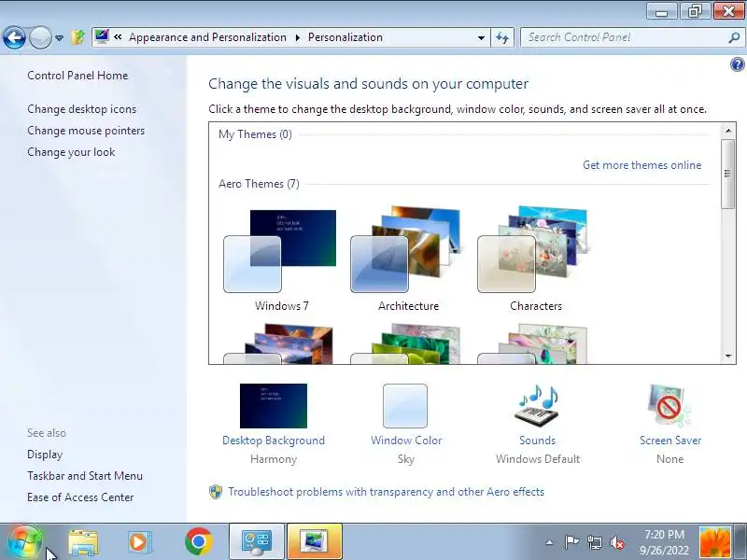Open Action Center flag icon
The width and height of the screenshot is (747, 560).
pos(571,542)
